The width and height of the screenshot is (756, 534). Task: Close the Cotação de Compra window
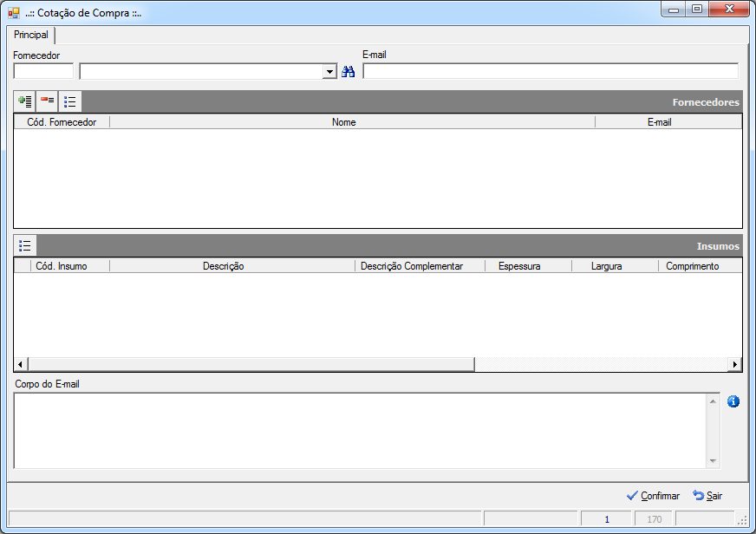729,10
